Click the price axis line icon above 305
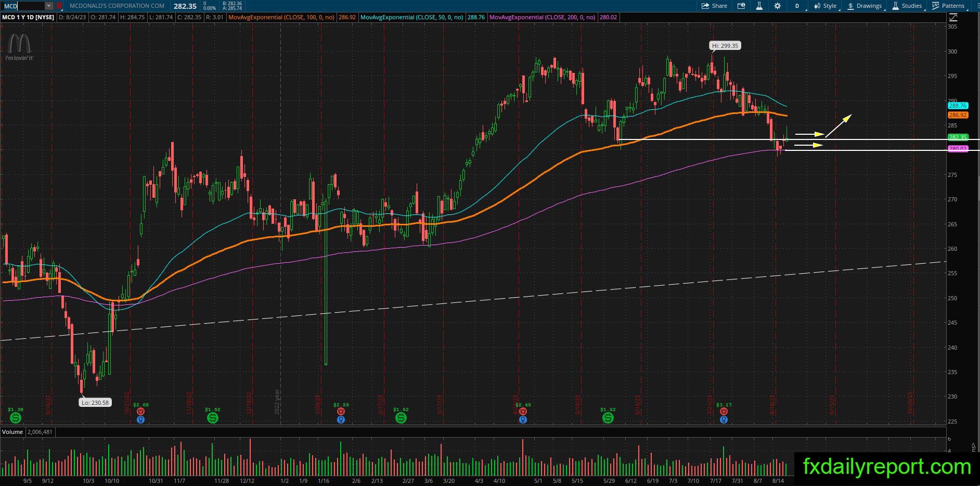This screenshot has width=980, height=486. point(953,17)
